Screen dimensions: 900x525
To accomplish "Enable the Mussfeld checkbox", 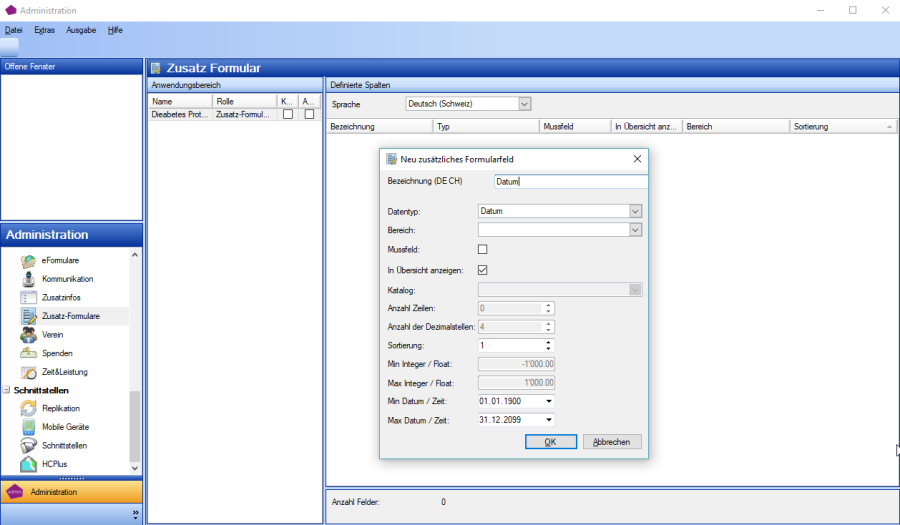I will (x=483, y=249).
